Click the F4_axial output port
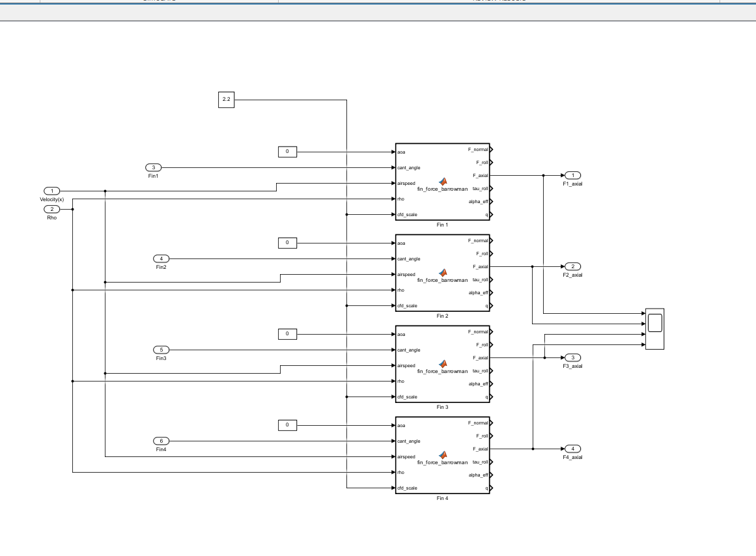The width and height of the screenshot is (756, 556). pyautogui.click(x=573, y=449)
